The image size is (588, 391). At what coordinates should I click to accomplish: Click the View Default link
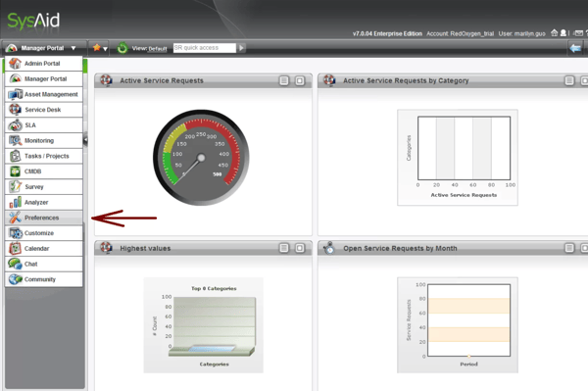pos(158,49)
